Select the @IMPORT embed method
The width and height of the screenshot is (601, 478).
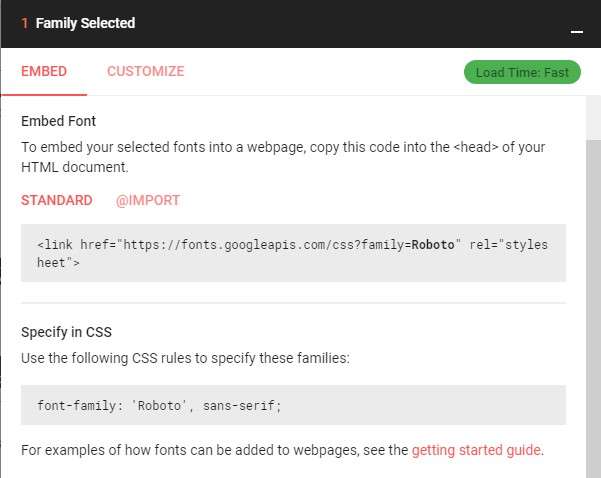click(148, 200)
